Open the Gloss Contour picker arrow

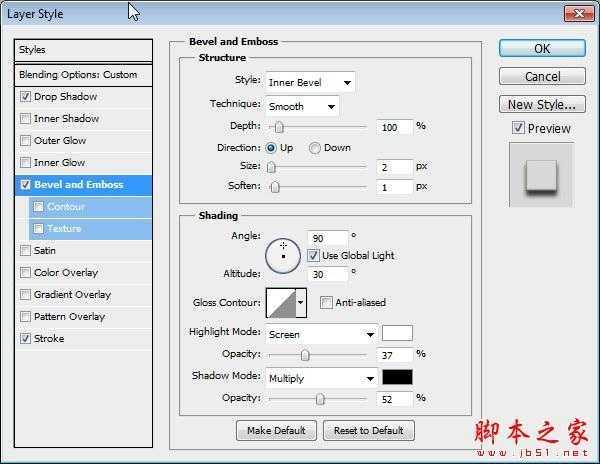pos(301,302)
